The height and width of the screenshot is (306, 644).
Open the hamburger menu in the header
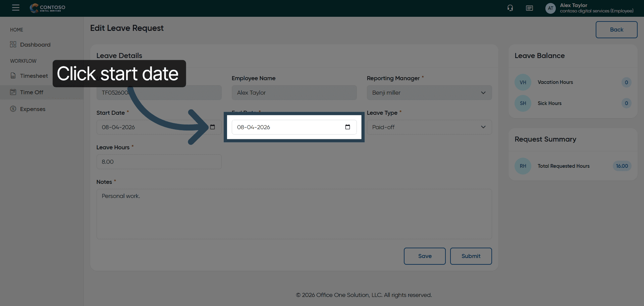16,8
